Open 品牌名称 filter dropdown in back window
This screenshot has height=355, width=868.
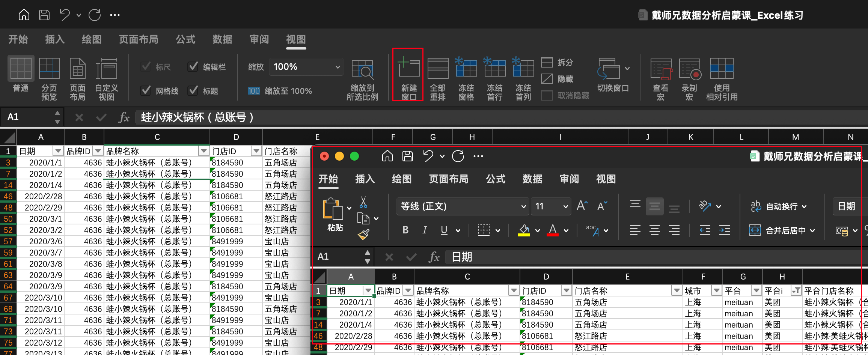click(203, 151)
